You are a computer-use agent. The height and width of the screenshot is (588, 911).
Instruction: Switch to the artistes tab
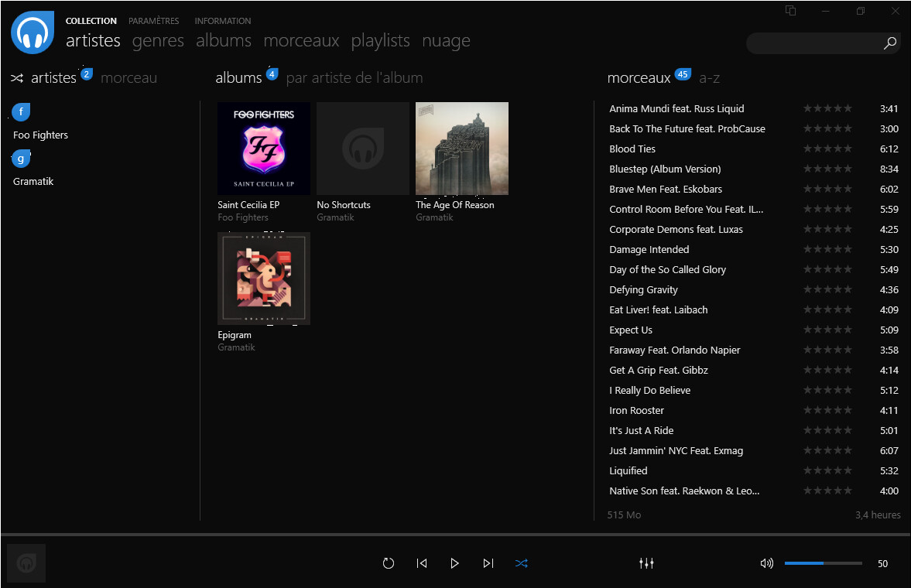pyautogui.click(x=93, y=41)
